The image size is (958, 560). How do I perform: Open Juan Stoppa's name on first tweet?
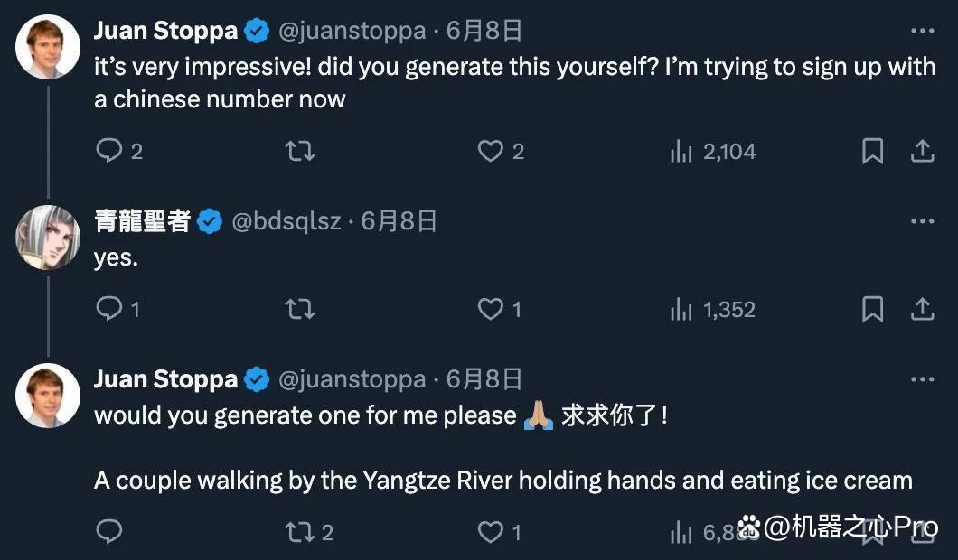tap(165, 31)
